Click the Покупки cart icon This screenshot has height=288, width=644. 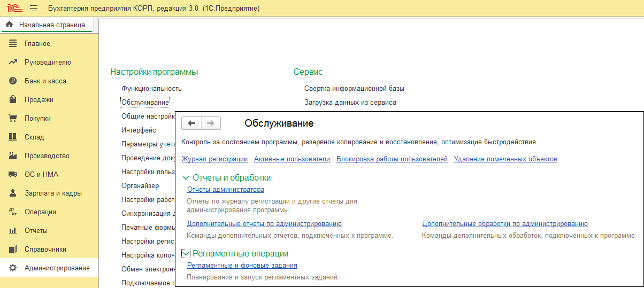[13, 119]
